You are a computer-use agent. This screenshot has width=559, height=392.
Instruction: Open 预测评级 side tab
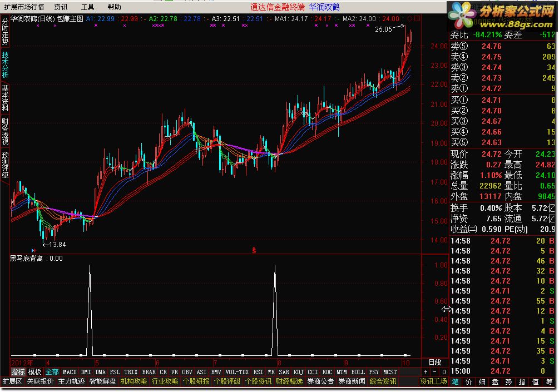pyautogui.click(x=5, y=165)
